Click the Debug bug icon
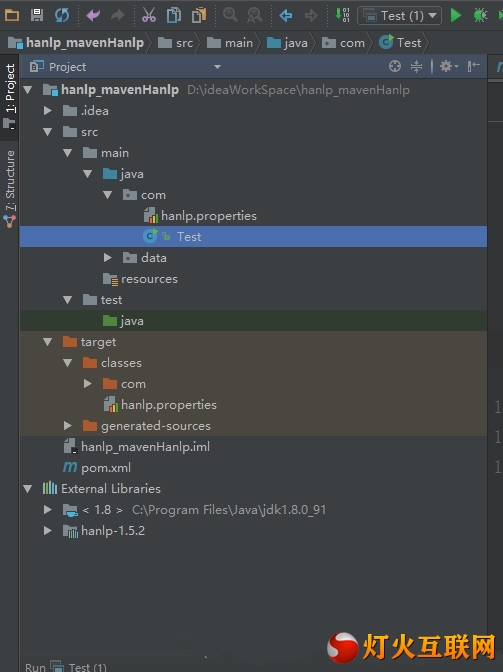The height and width of the screenshot is (672, 503). point(480,15)
